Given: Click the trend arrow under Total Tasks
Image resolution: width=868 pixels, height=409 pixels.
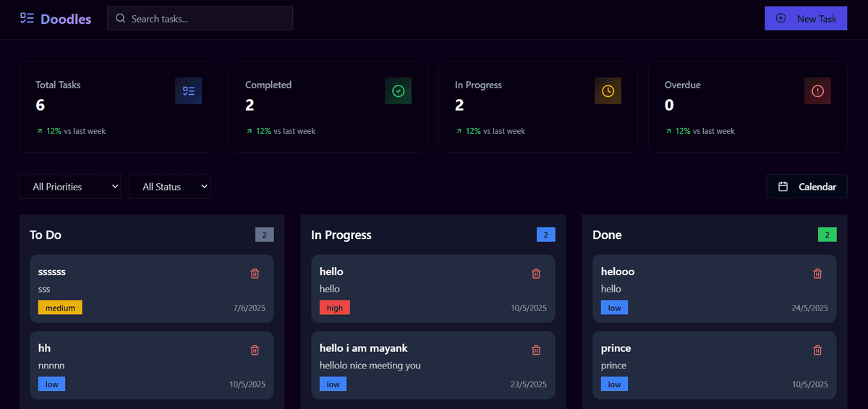Looking at the screenshot, I should (x=39, y=131).
